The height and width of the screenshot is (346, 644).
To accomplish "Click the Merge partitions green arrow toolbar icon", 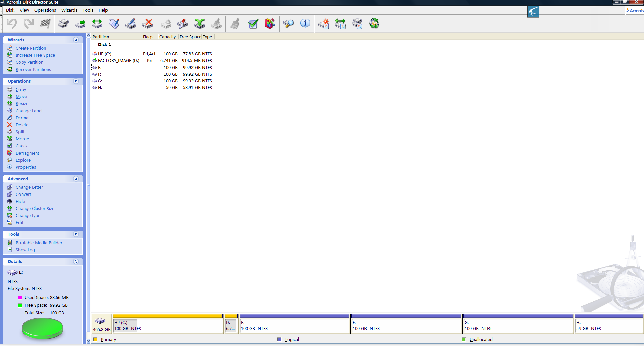I will [200, 24].
